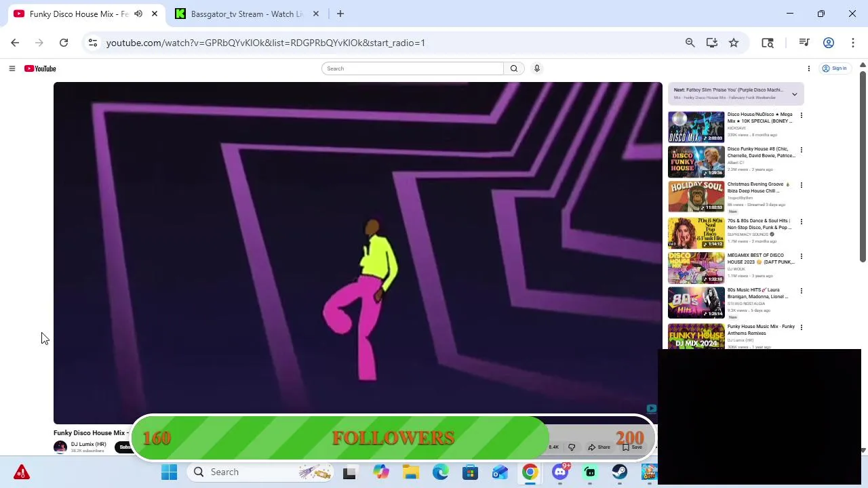868x488 pixels.
Task: Open options for Funky House Music Mix
Action: (x=801, y=327)
